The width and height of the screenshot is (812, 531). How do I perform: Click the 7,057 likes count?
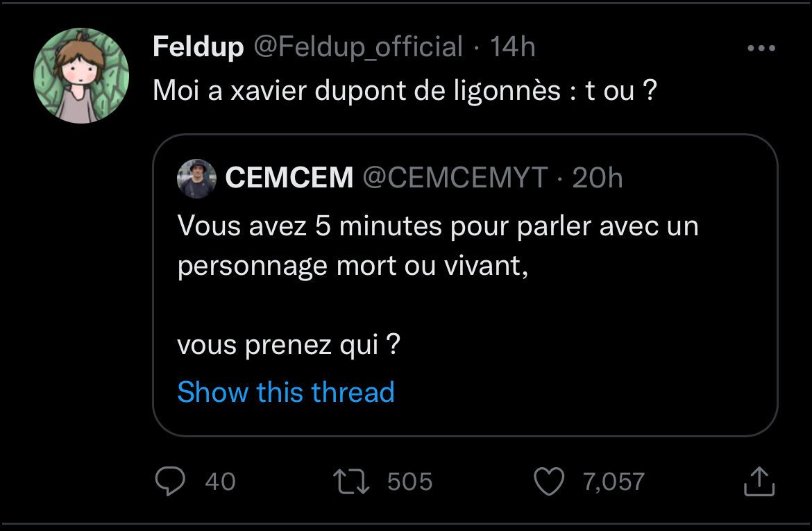[614, 482]
